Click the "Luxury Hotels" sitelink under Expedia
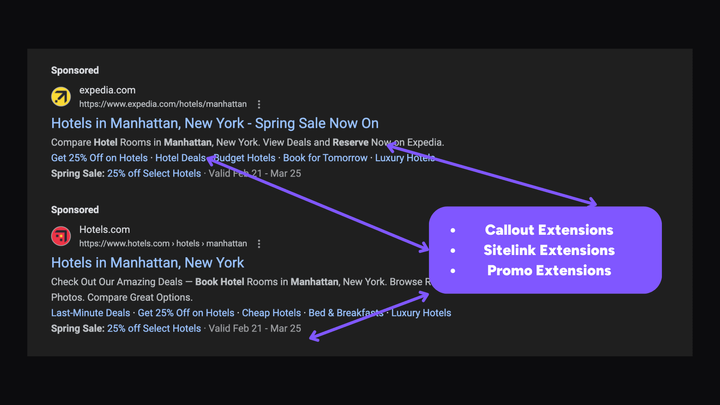The image size is (720, 405). tap(405, 158)
